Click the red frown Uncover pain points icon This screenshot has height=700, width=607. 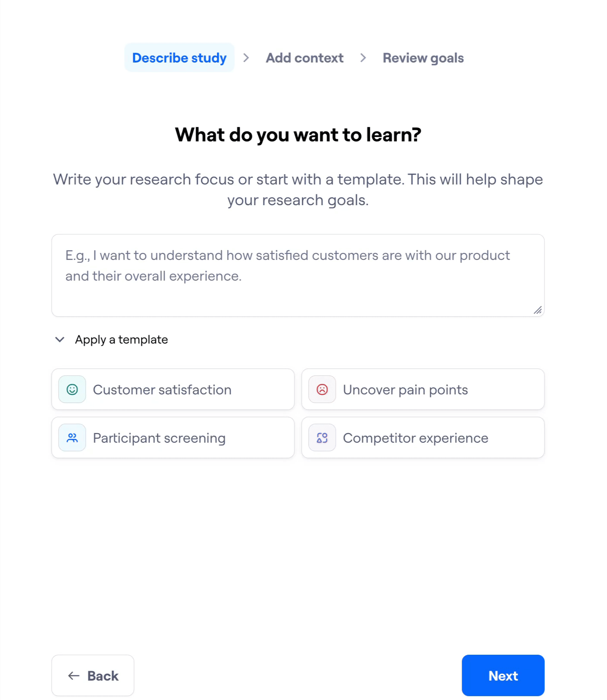322,390
